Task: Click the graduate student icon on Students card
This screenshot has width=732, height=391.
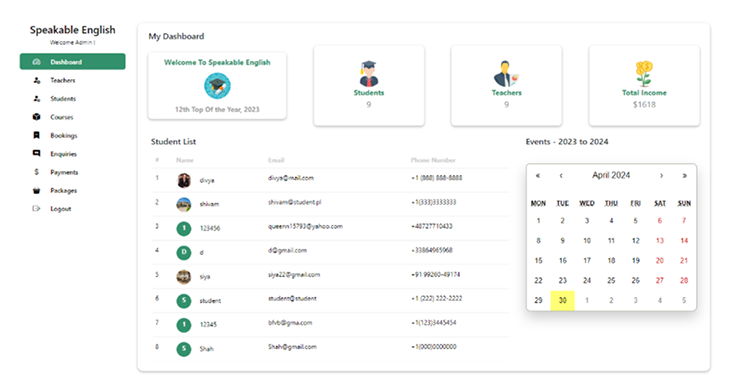Action: [x=369, y=74]
